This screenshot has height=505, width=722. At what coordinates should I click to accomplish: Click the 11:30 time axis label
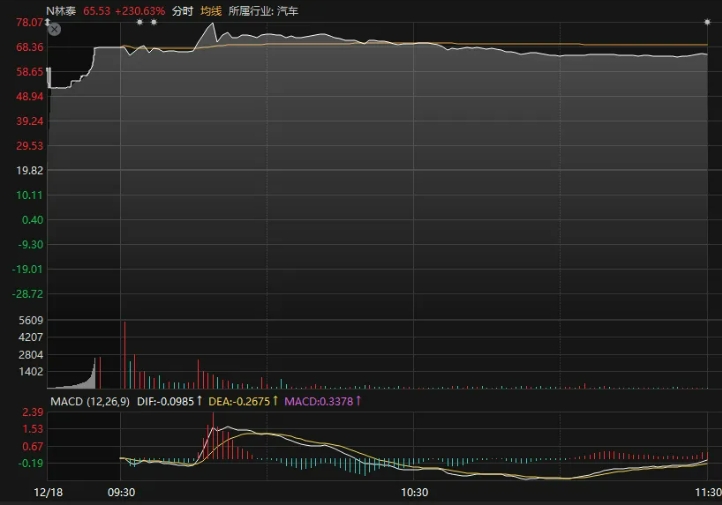(x=708, y=492)
